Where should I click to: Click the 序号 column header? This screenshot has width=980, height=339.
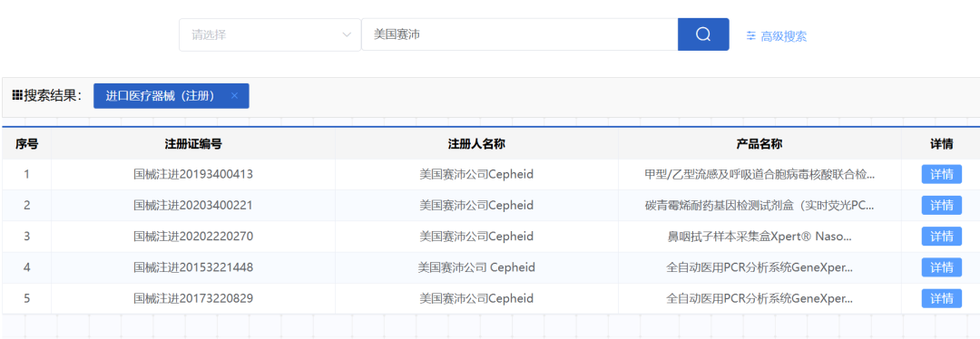point(27,144)
